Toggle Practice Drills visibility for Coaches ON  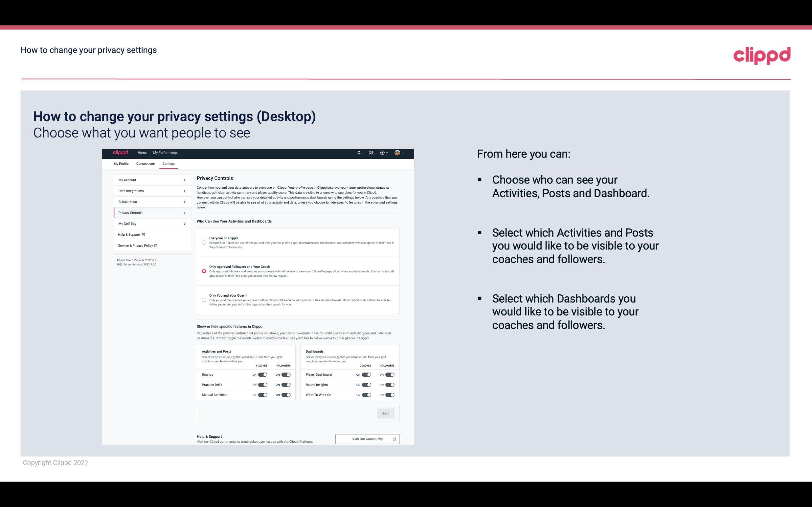[262, 384]
